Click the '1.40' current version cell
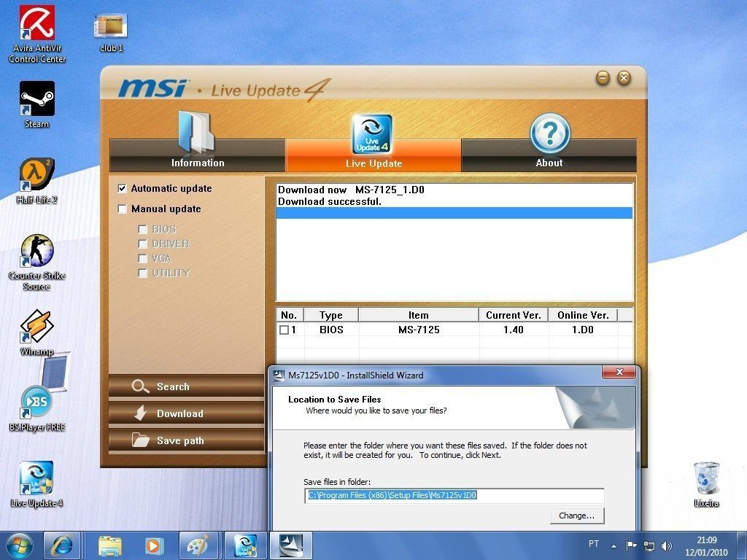 [514, 330]
